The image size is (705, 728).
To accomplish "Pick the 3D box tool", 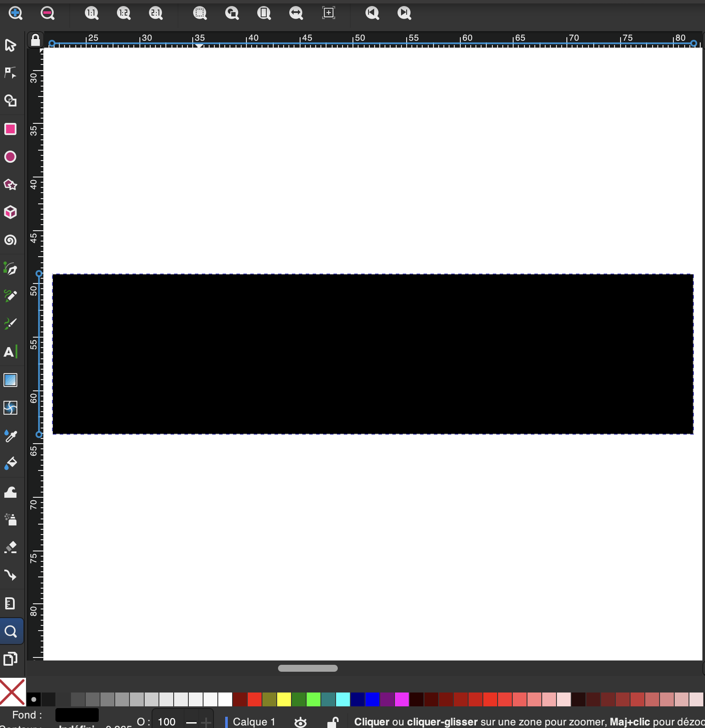I will click(10, 213).
